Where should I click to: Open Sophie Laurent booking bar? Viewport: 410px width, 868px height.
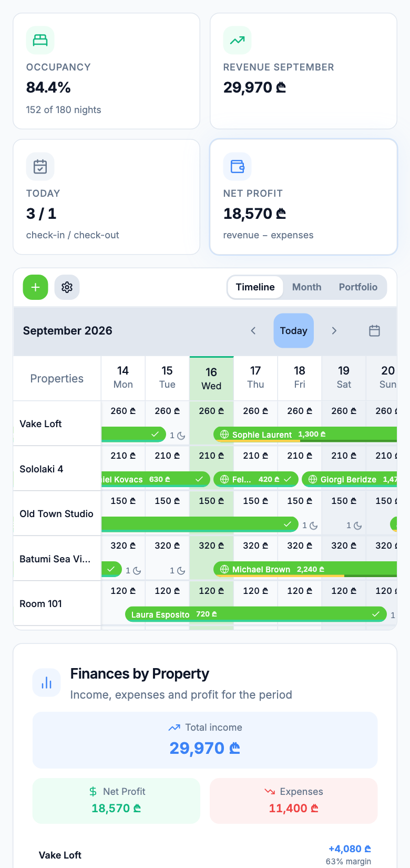point(305,435)
